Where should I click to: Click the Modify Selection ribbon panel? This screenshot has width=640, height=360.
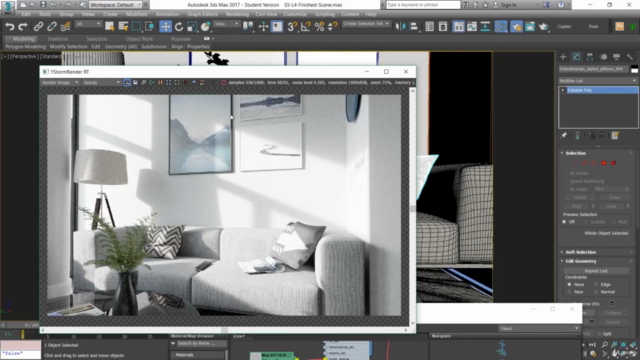[x=69, y=47]
